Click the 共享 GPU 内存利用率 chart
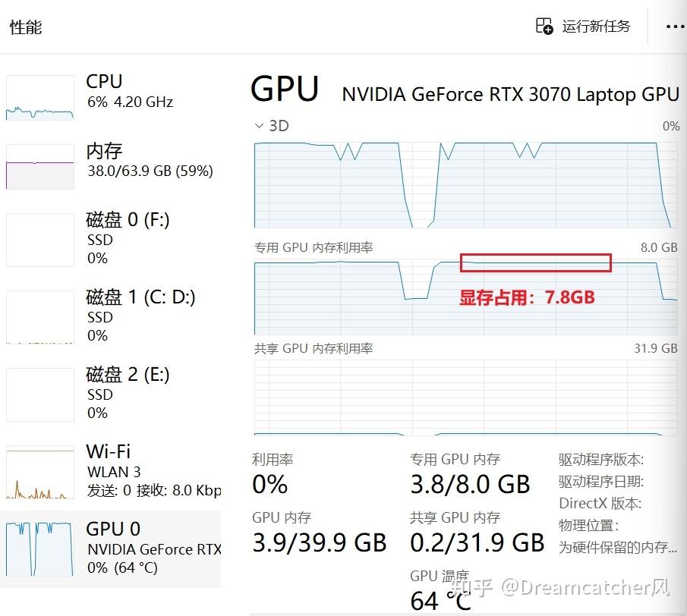The height and width of the screenshot is (616, 687). pyautogui.click(x=466, y=398)
